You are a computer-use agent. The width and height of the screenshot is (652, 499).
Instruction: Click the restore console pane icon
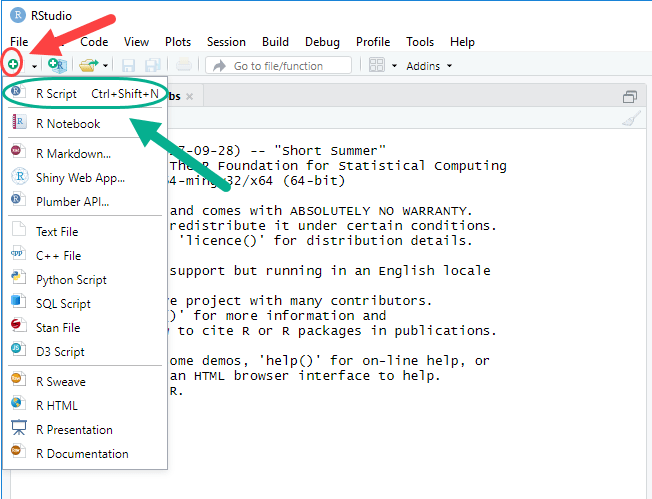pyautogui.click(x=630, y=97)
